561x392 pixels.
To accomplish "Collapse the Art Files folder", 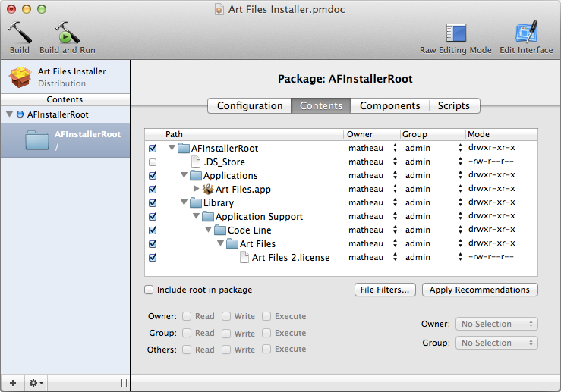I will pyautogui.click(x=220, y=243).
